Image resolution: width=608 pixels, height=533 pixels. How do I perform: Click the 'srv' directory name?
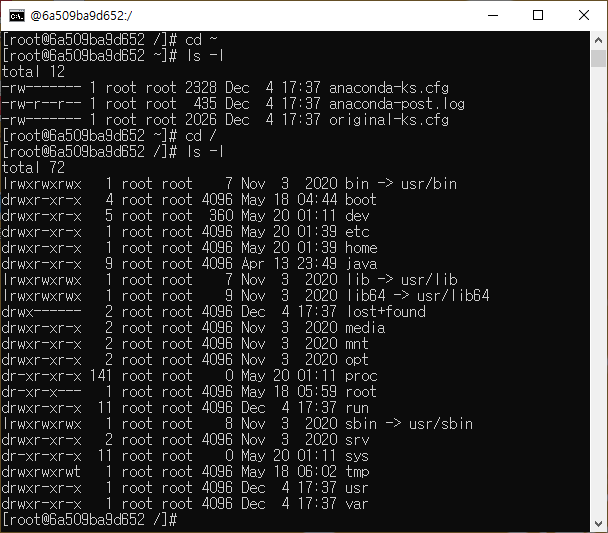pyautogui.click(x=357, y=440)
